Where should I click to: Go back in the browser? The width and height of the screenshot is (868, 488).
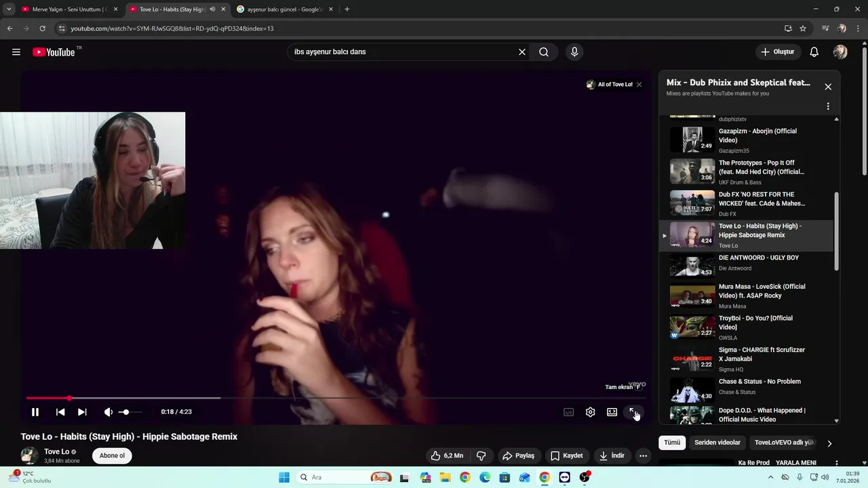tap(9, 28)
